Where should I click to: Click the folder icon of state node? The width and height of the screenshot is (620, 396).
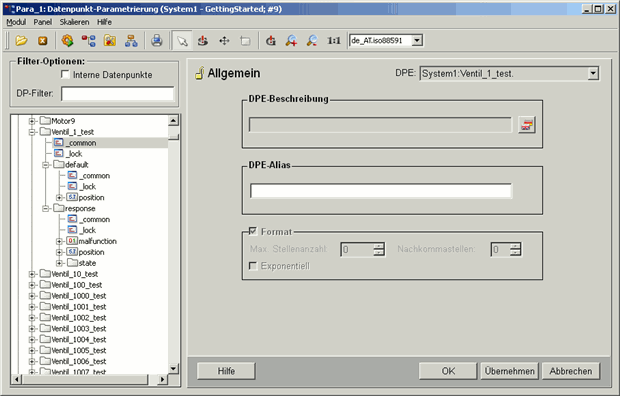pyautogui.click(x=72, y=262)
